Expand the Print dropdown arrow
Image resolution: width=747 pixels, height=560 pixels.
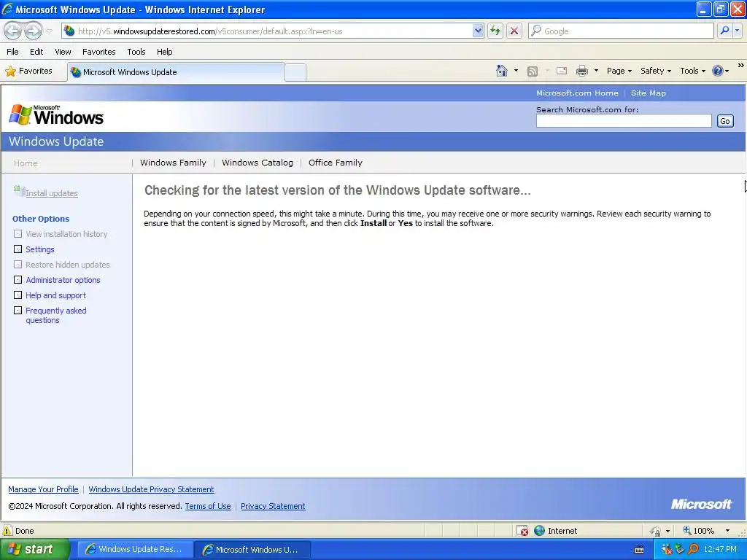point(596,71)
